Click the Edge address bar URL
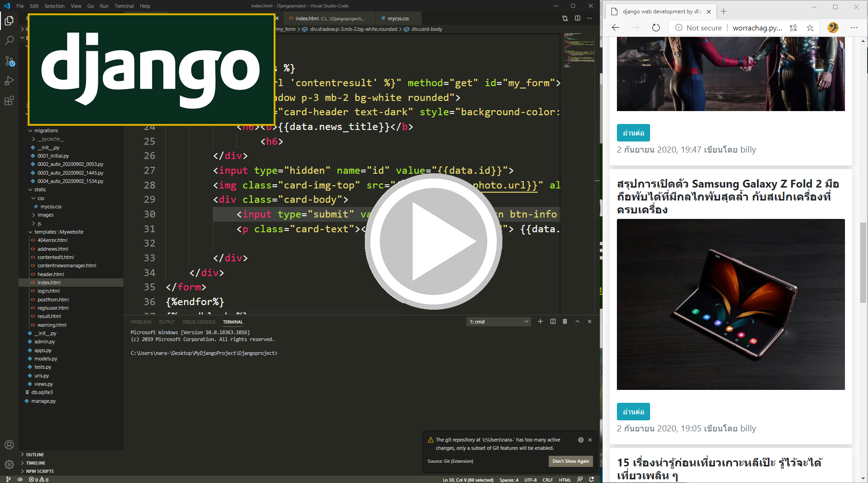868x483 pixels. coord(757,28)
